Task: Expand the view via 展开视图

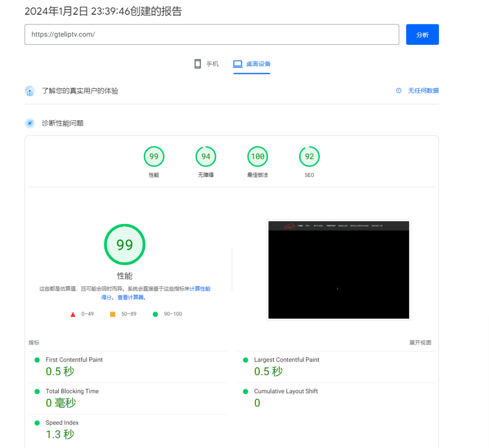Action: pyautogui.click(x=420, y=343)
